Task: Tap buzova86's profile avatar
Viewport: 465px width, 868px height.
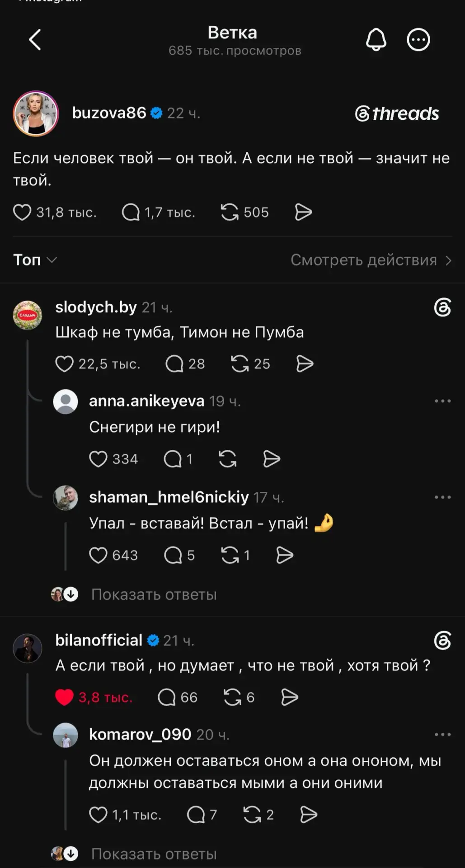Action: point(36,113)
